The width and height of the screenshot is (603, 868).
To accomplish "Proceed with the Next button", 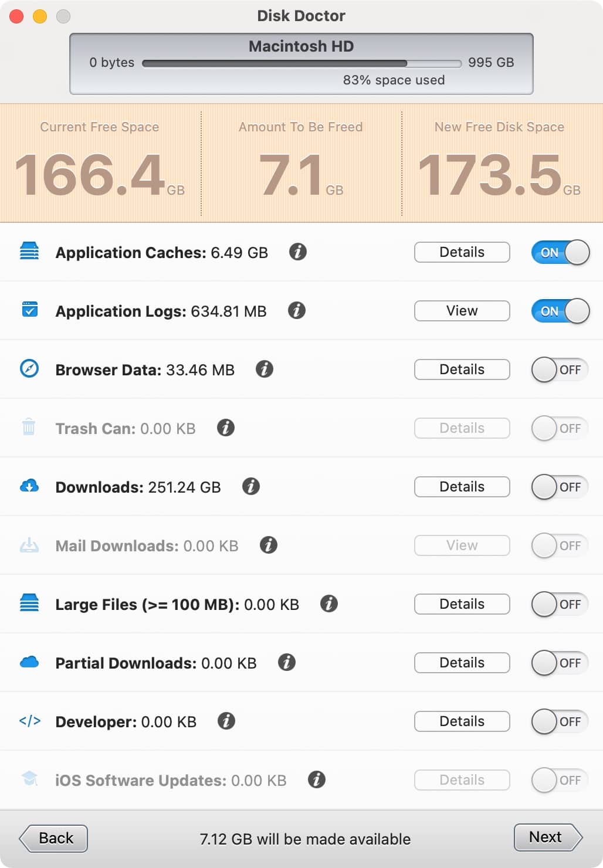I will 548,838.
